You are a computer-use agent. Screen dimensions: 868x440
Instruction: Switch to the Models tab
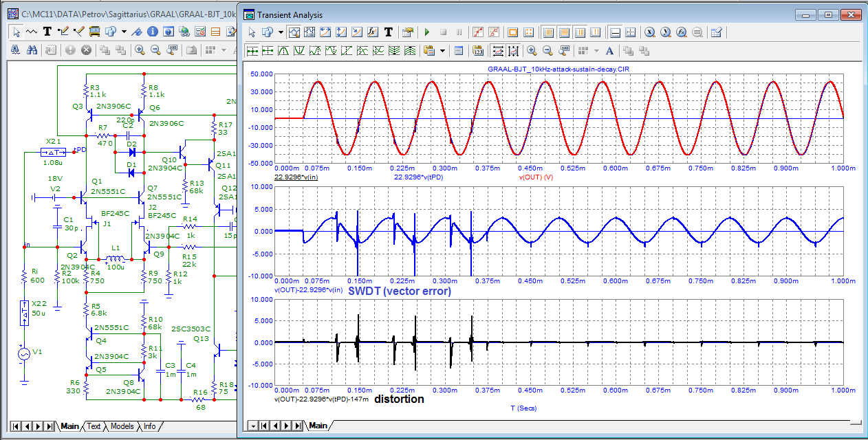pyautogui.click(x=121, y=426)
